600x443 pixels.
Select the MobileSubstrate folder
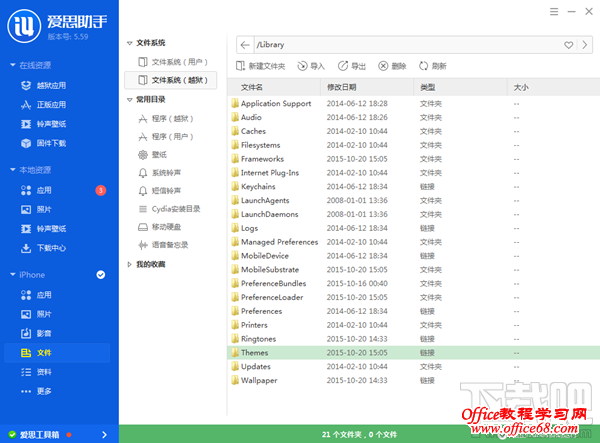(414, 270)
